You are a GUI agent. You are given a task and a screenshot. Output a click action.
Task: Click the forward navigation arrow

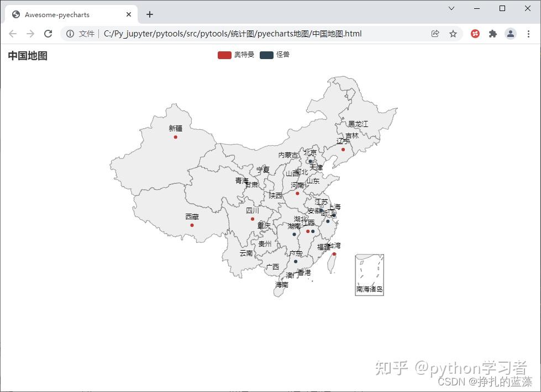point(30,34)
